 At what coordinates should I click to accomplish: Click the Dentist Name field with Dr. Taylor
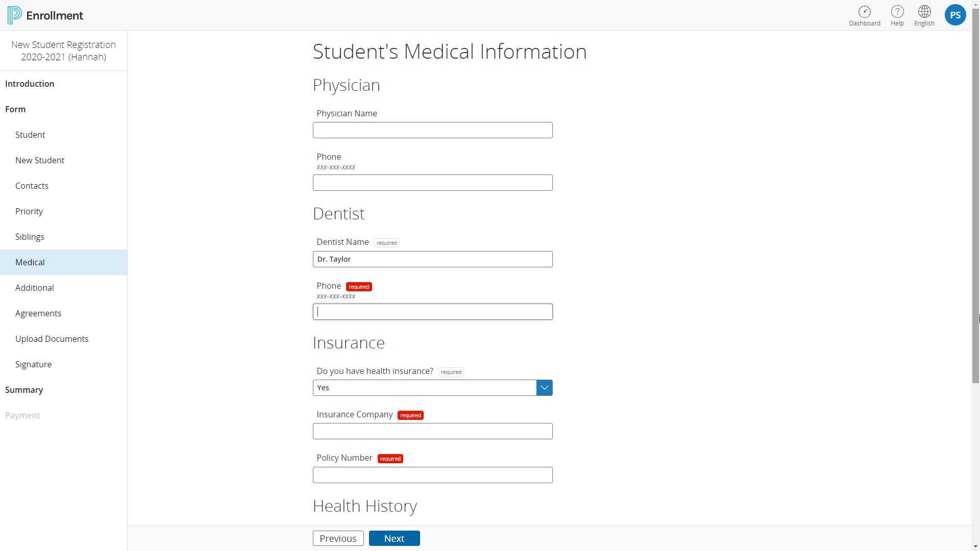432,259
